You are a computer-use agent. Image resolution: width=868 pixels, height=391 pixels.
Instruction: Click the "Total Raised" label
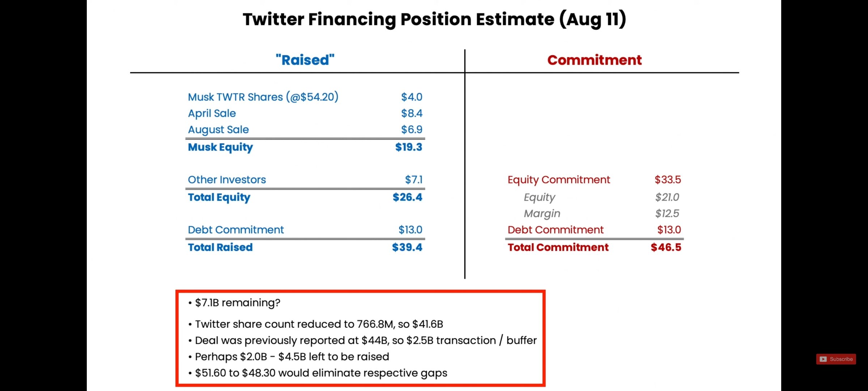tap(220, 247)
